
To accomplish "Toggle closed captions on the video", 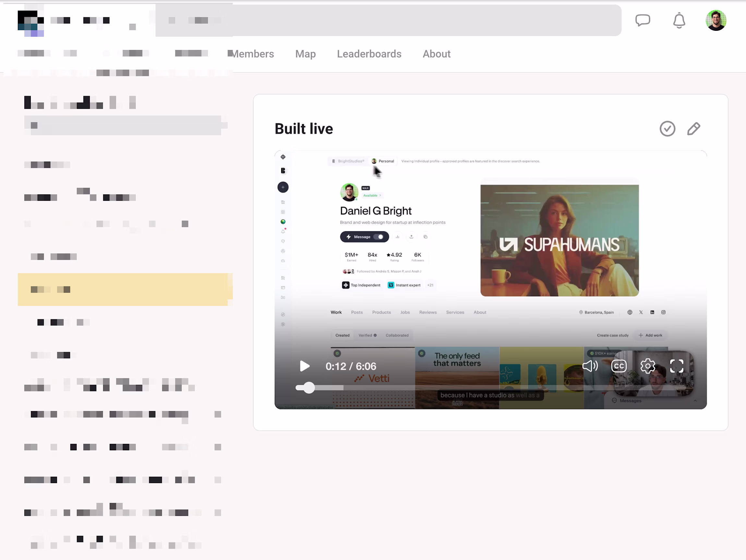I will [619, 366].
